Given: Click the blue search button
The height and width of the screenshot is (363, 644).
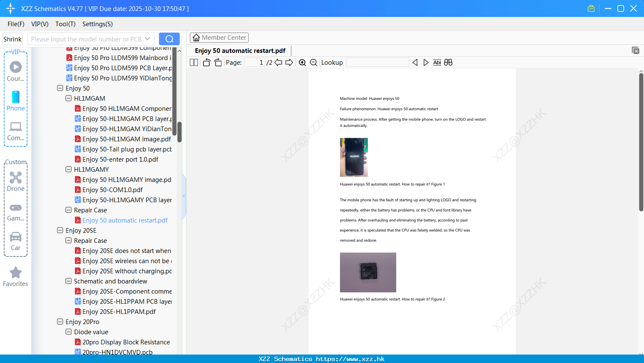Looking at the screenshot, I should 169,39.
